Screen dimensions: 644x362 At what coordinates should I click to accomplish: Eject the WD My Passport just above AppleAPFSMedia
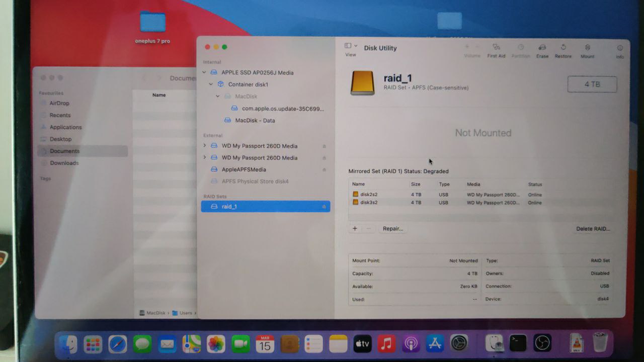pyautogui.click(x=324, y=158)
